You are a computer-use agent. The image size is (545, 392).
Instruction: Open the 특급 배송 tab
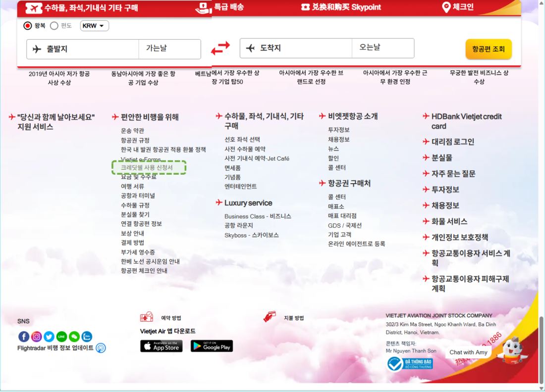(x=219, y=7)
